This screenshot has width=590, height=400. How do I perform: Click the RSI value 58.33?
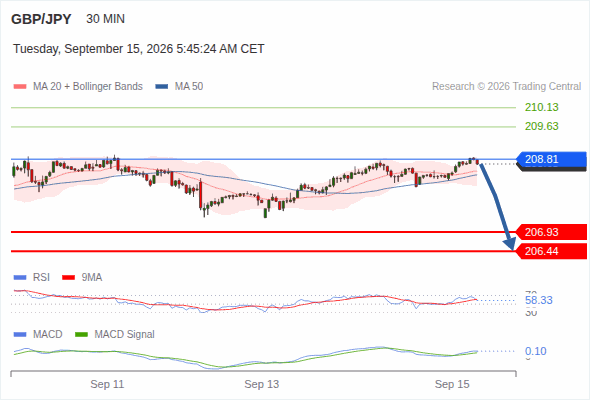coord(539,300)
